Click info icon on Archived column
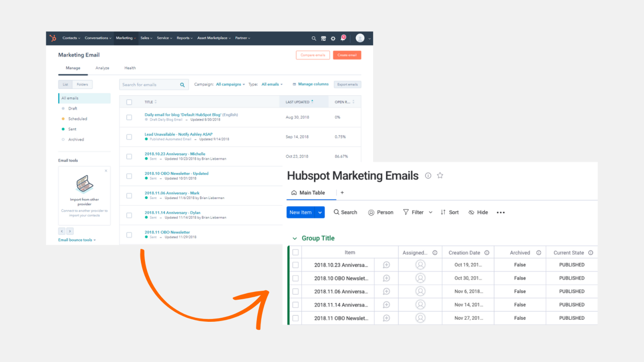The width and height of the screenshot is (644, 362). coord(539,253)
